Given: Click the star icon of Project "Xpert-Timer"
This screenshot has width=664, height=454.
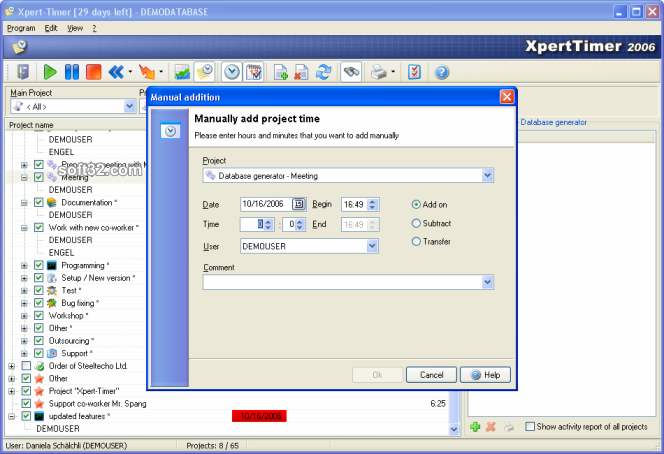Looking at the screenshot, I should [39, 391].
